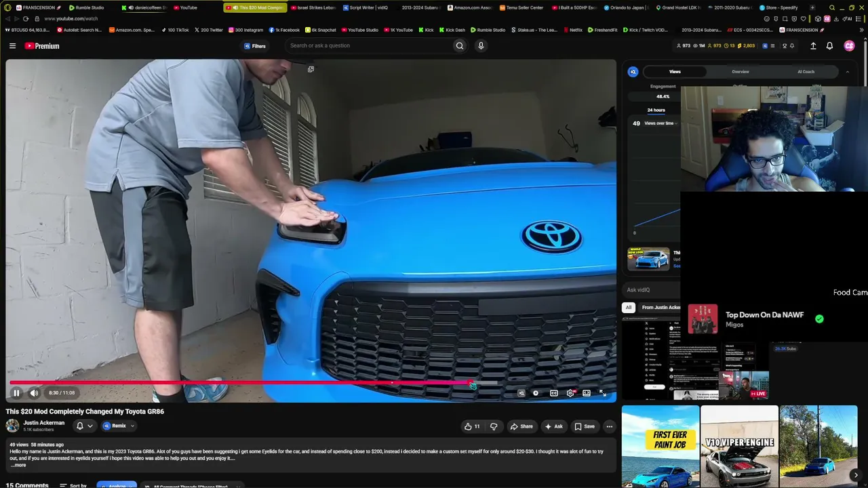This screenshot has height=488, width=868.
Task: Click the Remix button
Action: coord(115,426)
